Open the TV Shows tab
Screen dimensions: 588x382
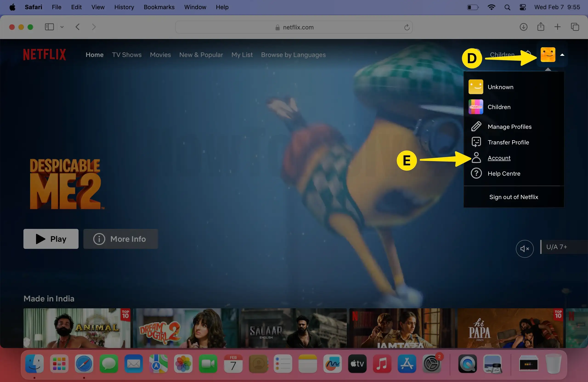point(127,55)
